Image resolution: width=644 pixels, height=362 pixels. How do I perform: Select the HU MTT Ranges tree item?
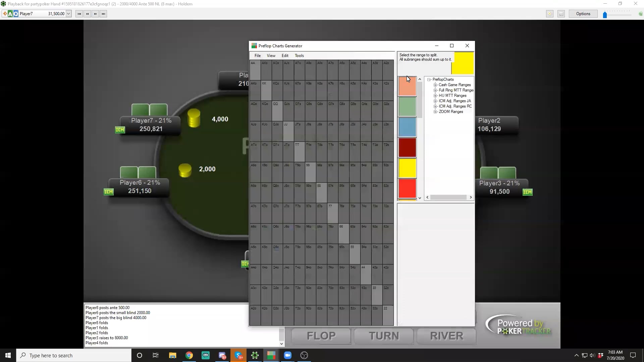(x=452, y=96)
